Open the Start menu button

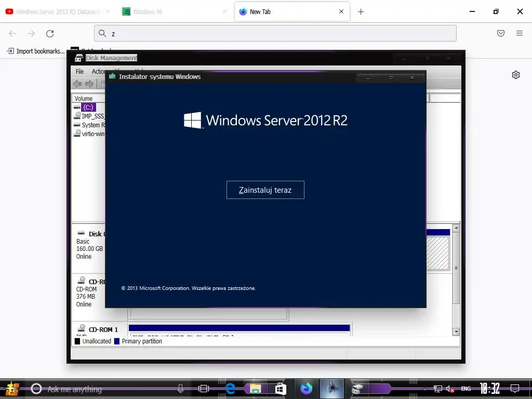pyautogui.click(x=12, y=389)
